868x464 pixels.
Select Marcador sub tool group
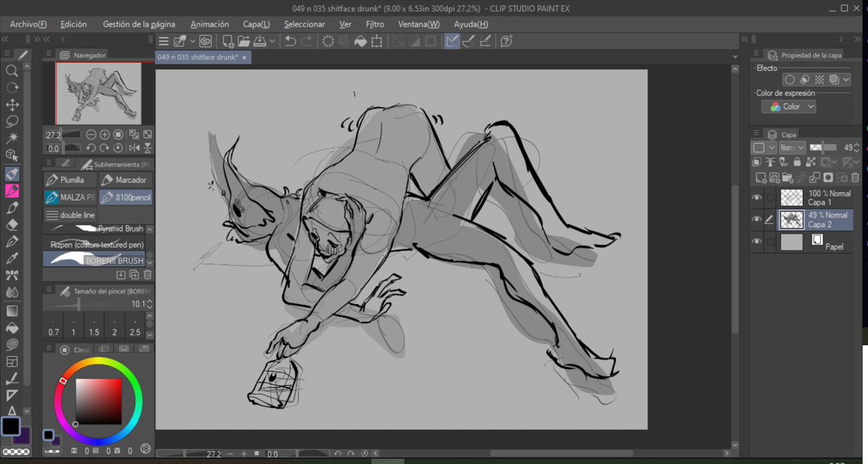(125, 180)
